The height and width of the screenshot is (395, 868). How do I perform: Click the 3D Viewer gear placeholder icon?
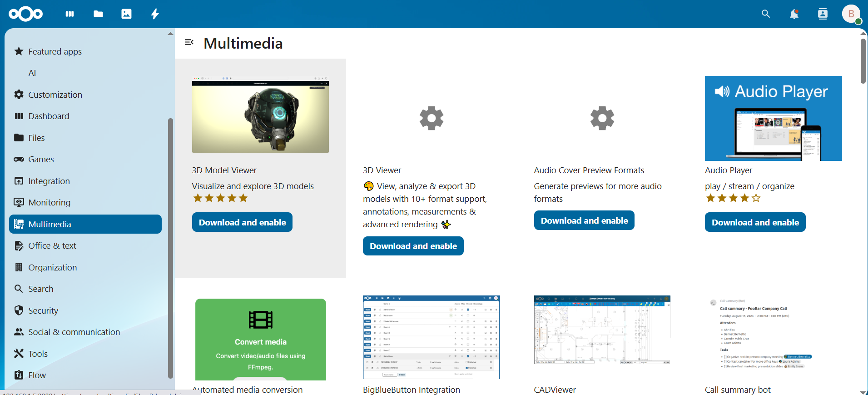(432, 118)
